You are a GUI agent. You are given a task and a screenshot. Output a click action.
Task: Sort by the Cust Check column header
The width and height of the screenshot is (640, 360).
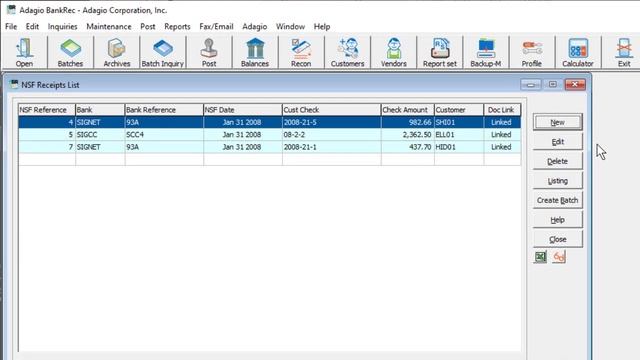click(x=331, y=110)
